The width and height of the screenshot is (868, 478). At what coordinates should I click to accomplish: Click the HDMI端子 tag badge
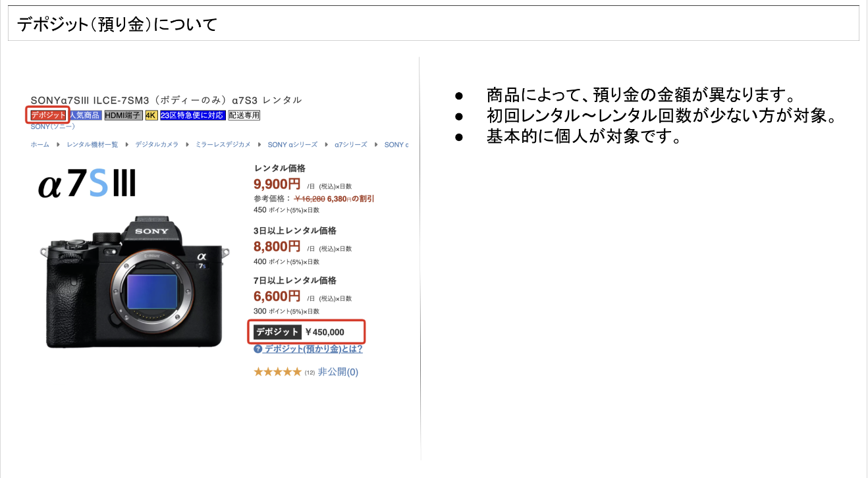[123, 115]
